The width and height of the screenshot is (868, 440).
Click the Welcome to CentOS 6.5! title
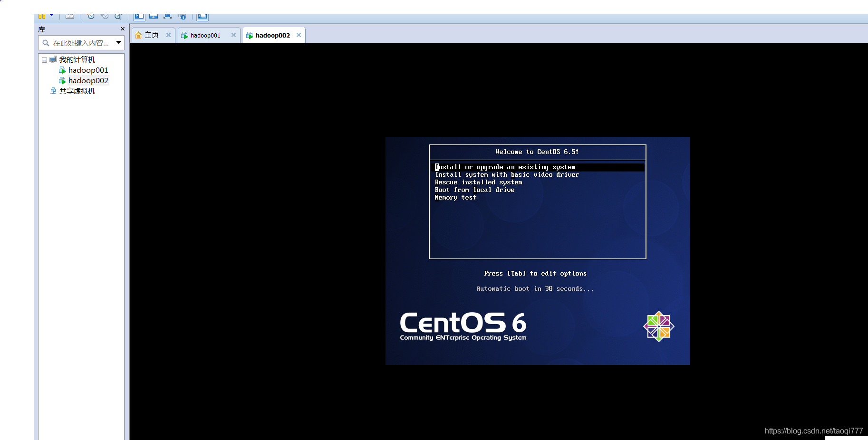(x=537, y=152)
